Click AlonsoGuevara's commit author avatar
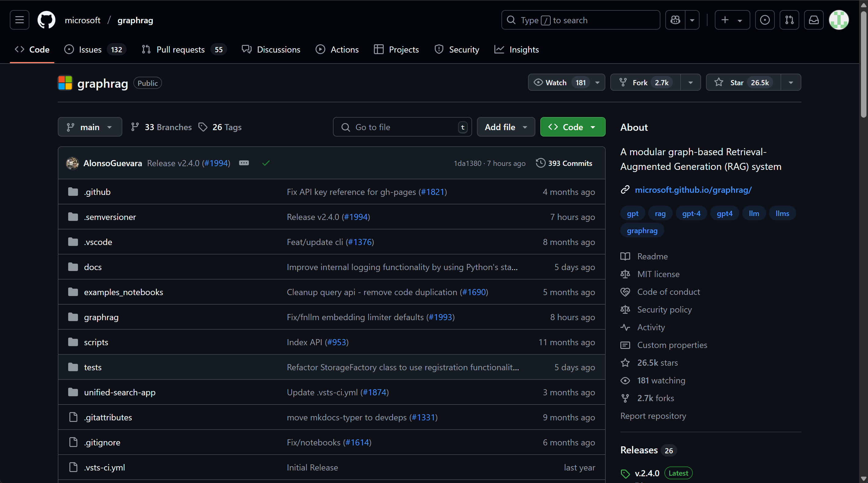This screenshot has width=868, height=483. pos(72,163)
